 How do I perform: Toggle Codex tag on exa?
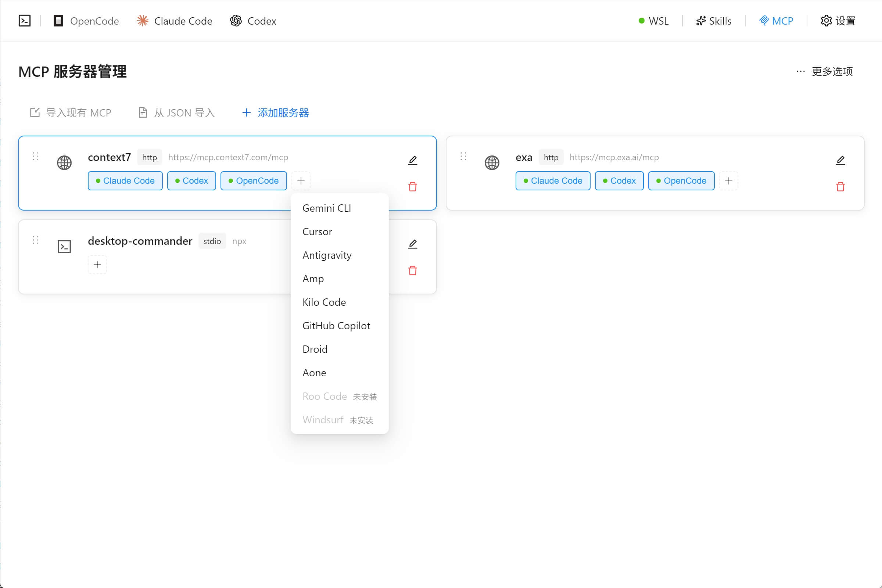coord(620,181)
